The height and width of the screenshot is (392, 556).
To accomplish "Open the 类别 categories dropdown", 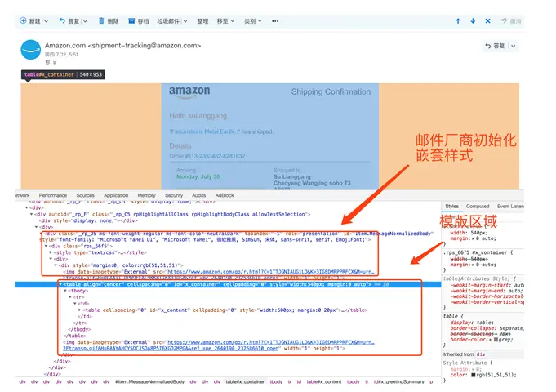I will click(260, 21).
